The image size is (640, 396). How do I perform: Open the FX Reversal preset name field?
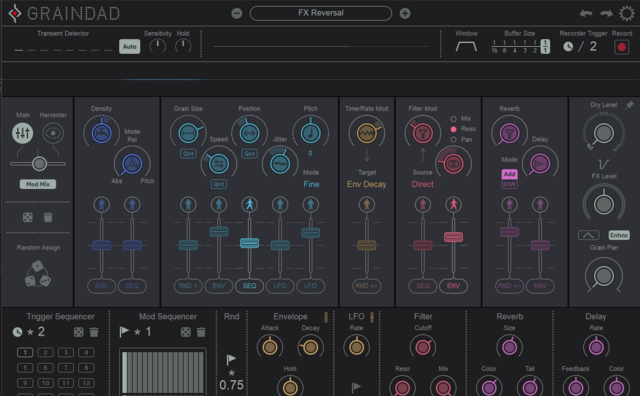(x=321, y=13)
